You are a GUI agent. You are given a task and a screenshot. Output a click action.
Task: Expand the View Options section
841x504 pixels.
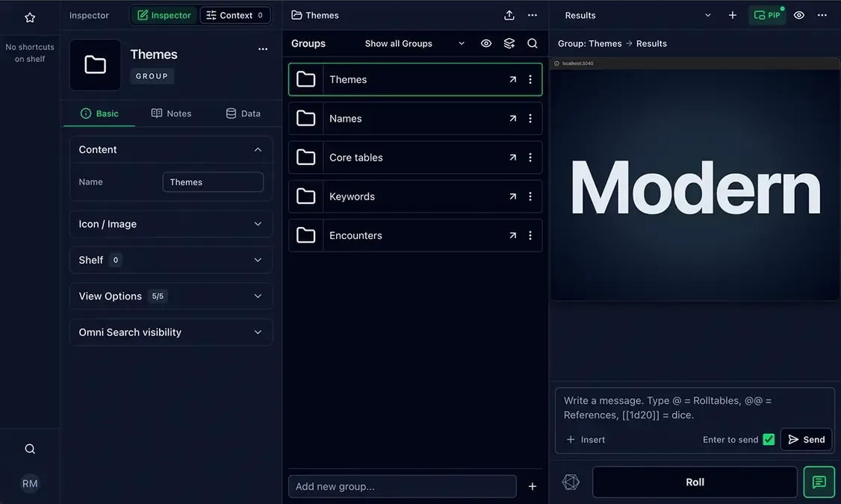(171, 296)
